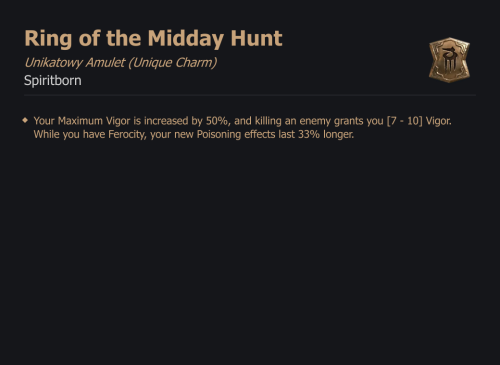The image size is (500, 365).
Task: Click the bronze Ring of the Midday Hunt item icon
Action: click(x=449, y=60)
